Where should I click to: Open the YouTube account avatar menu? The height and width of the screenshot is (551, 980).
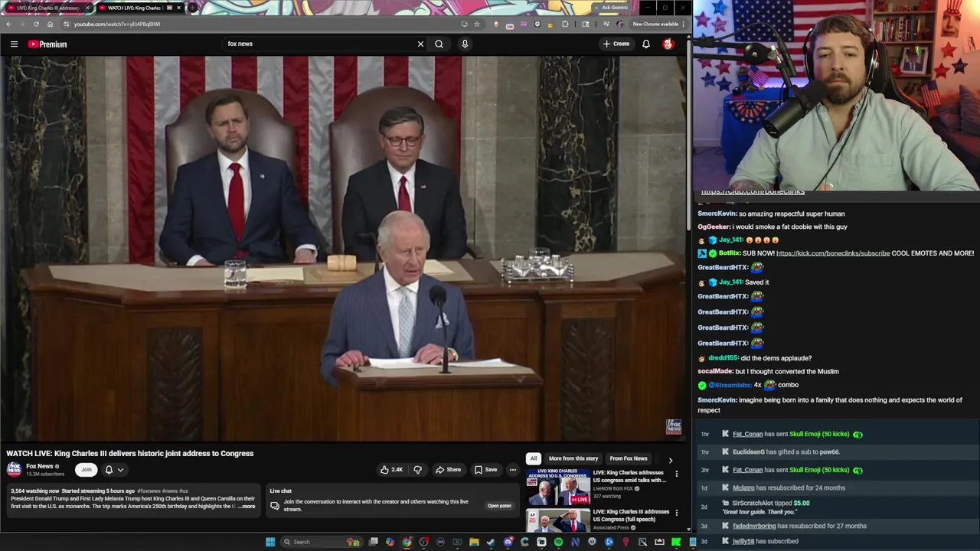click(x=668, y=44)
